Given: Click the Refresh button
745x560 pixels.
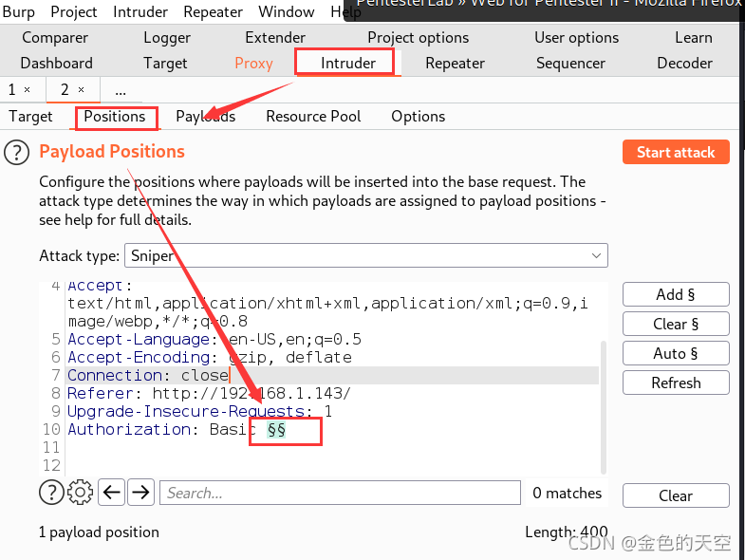Looking at the screenshot, I should [x=676, y=383].
